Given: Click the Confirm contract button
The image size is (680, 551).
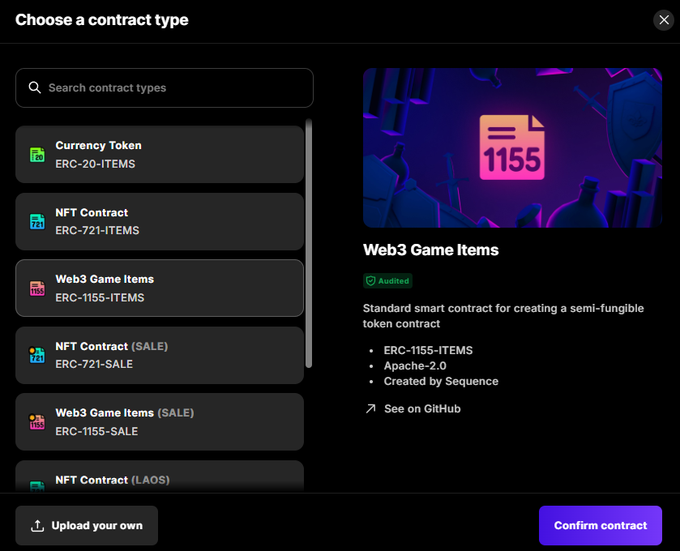Looking at the screenshot, I should (600, 525).
